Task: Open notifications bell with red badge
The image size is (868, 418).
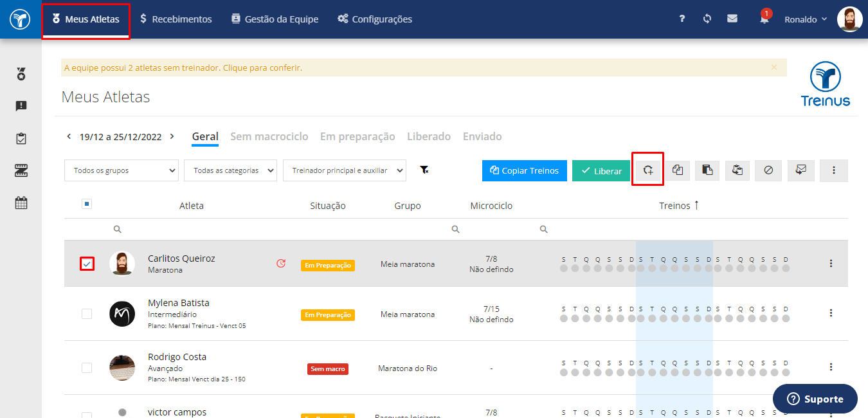Action: pos(764,18)
